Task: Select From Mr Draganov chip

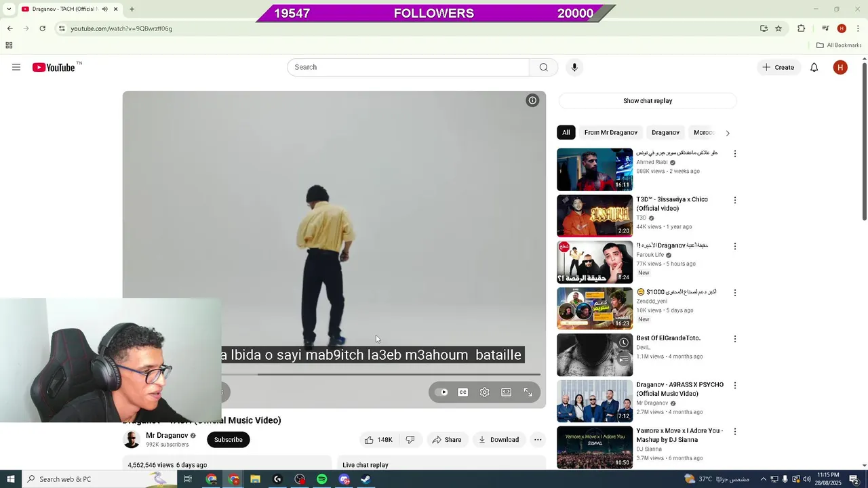Action: (611, 132)
